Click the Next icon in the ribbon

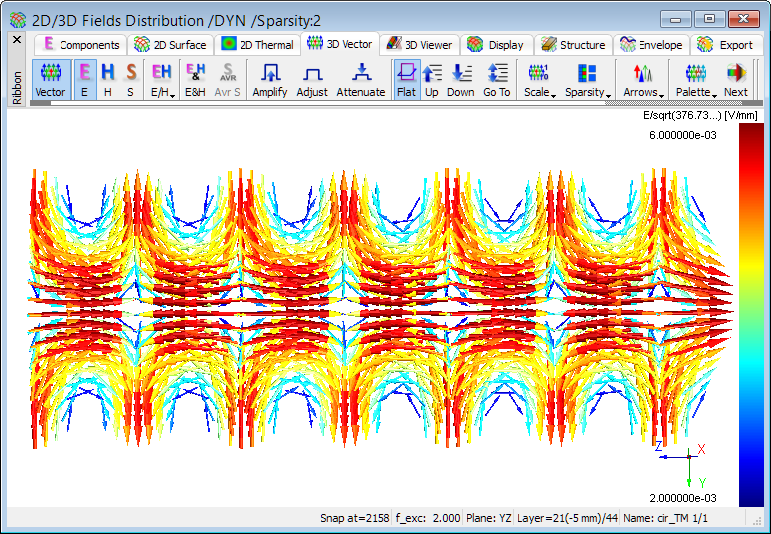(x=736, y=79)
